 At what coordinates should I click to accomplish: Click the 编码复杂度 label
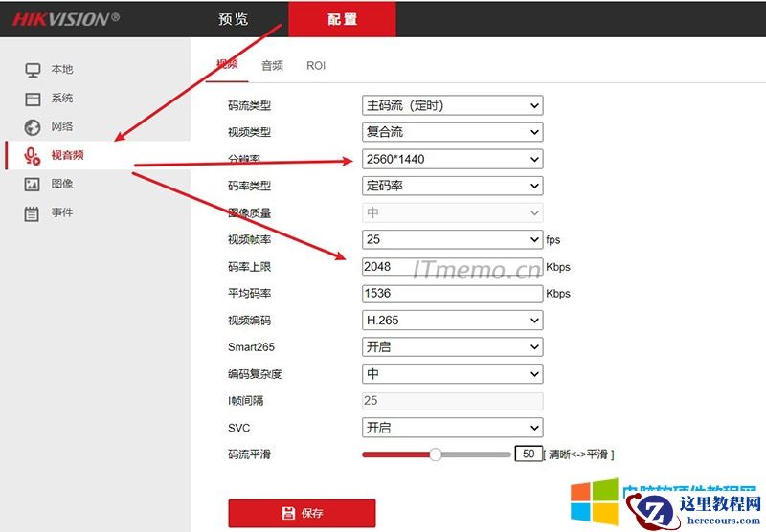click(255, 374)
